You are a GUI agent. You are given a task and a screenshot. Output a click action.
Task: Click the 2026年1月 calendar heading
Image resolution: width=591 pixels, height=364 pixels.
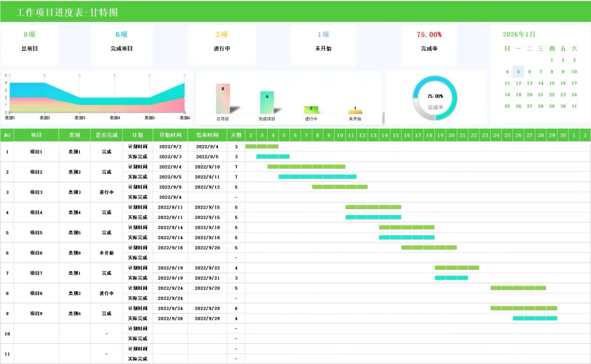pyautogui.click(x=519, y=34)
